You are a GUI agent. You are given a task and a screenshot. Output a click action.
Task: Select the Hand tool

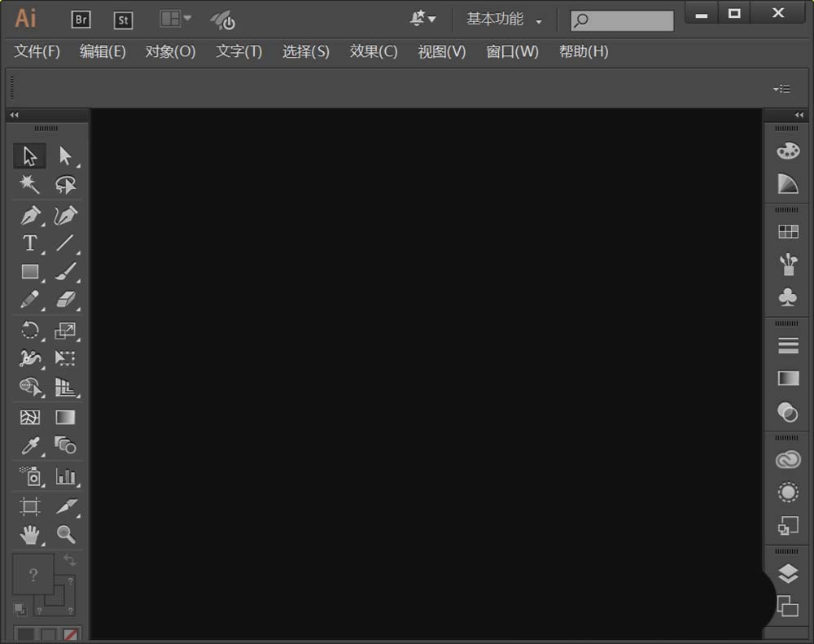pyautogui.click(x=29, y=535)
